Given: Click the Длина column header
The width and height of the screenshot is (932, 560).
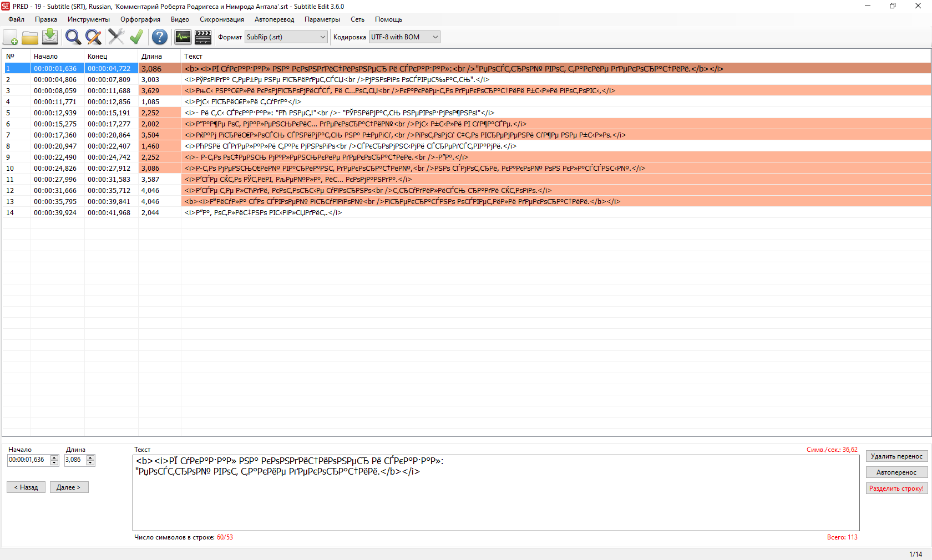Looking at the screenshot, I should point(151,56).
